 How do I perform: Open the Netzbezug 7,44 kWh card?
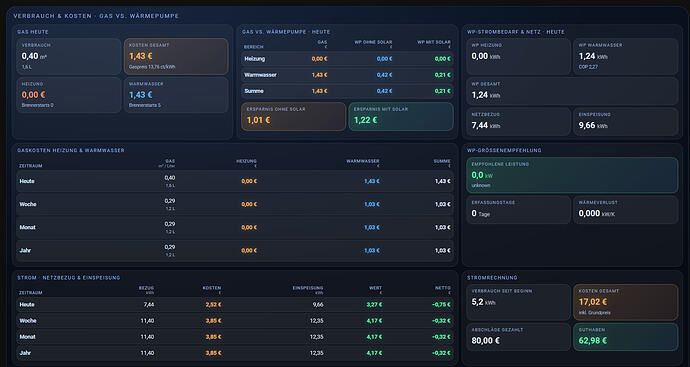(518, 121)
